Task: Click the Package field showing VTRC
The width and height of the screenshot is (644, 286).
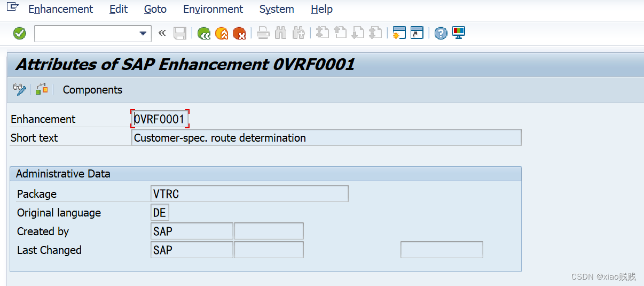Action: tap(249, 194)
